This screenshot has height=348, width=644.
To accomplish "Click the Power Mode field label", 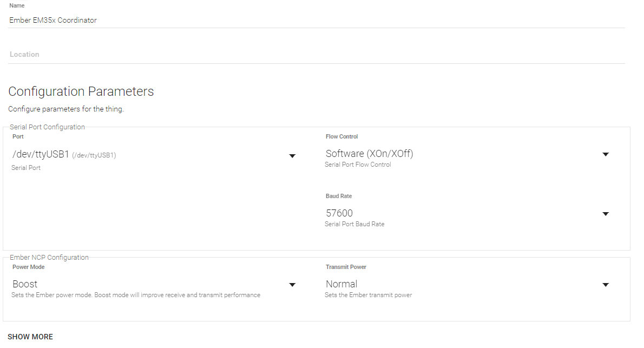I will (x=28, y=267).
